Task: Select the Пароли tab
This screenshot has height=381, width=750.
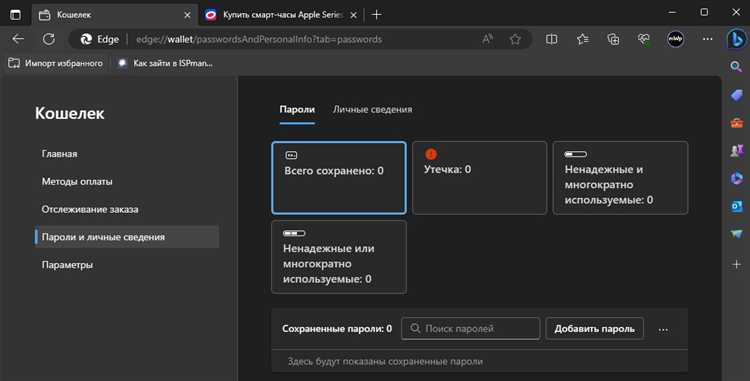Action: point(297,109)
